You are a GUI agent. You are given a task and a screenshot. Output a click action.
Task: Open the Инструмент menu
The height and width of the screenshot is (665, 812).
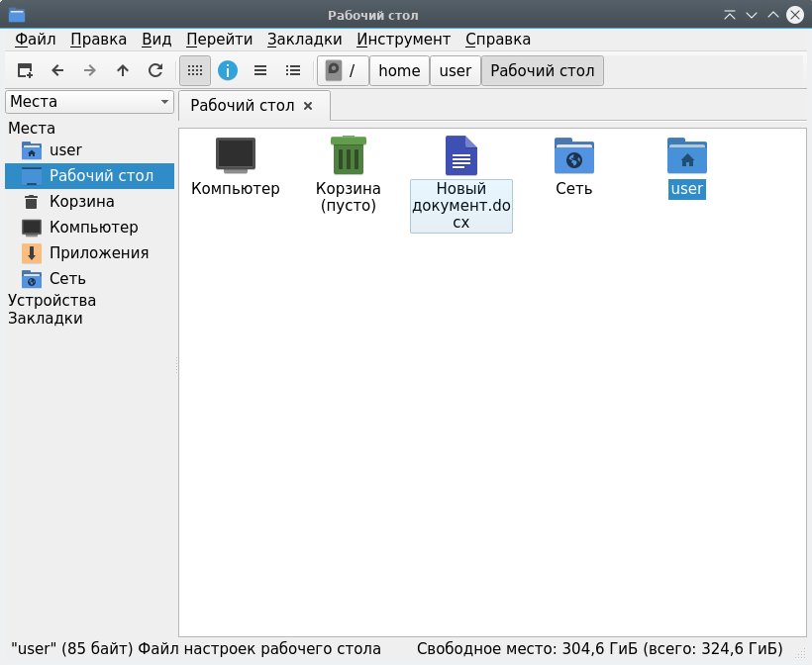pyautogui.click(x=403, y=40)
